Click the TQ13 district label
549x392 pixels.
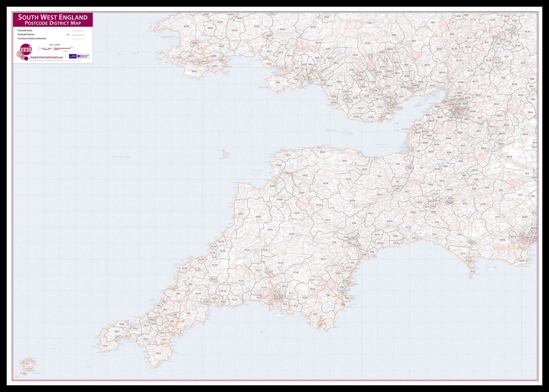click(323, 259)
